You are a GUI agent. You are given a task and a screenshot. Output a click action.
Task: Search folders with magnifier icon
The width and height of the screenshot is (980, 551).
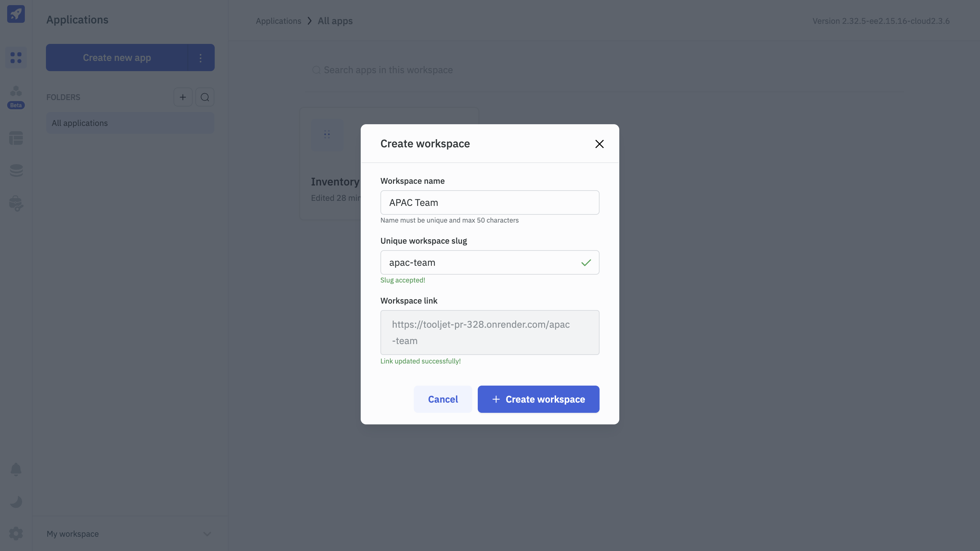[205, 97]
